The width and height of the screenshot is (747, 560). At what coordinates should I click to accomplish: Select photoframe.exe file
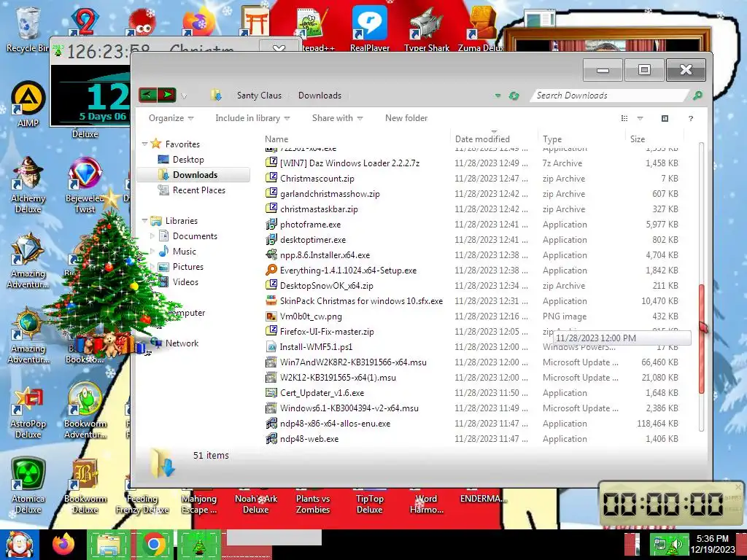pyautogui.click(x=310, y=225)
